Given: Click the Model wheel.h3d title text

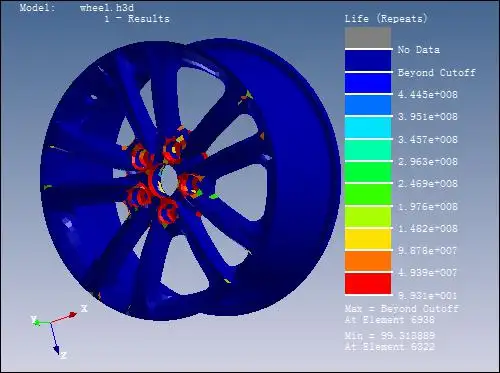Looking at the screenshot, I should (x=77, y=8).
